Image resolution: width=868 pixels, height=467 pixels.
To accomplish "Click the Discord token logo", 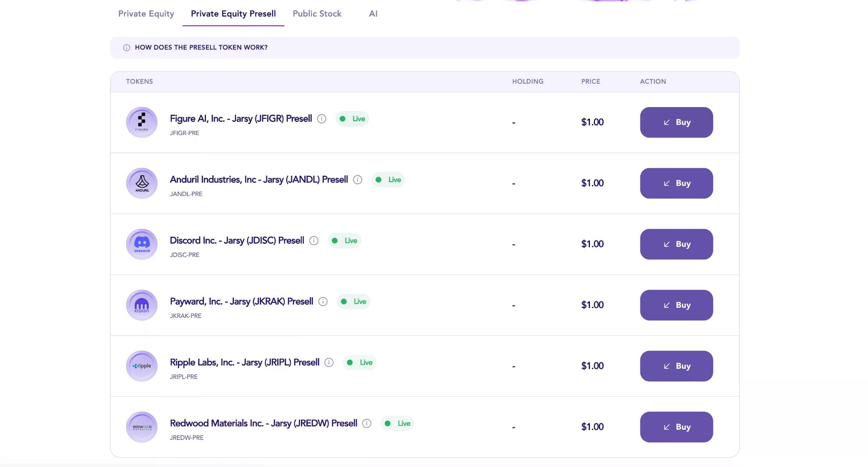I will 142,244.
